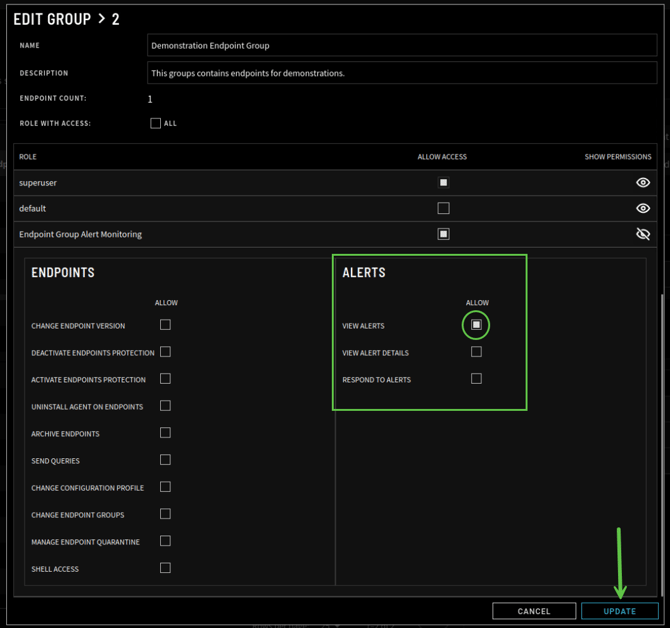Toggle allow access for superuser role
Image resolution: width=670 pixels, height=628 pixels.
tap(443, 183)
